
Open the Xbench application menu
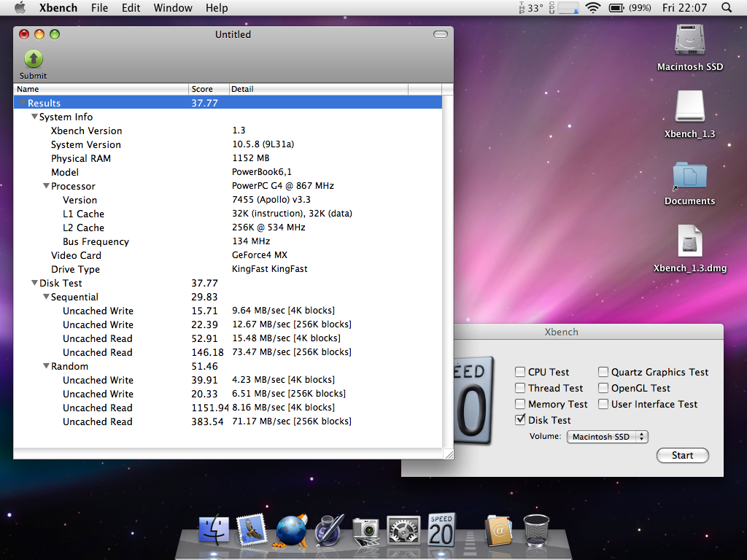58,7
